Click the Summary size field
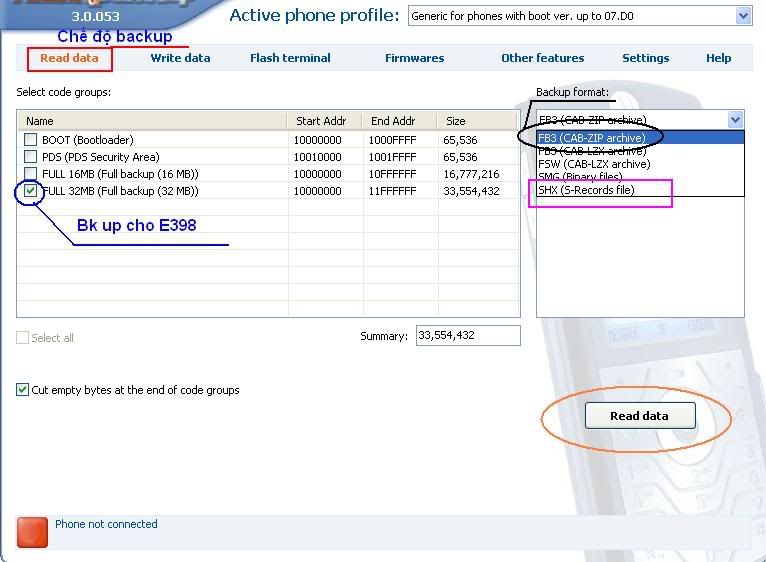 coord(467,336)
